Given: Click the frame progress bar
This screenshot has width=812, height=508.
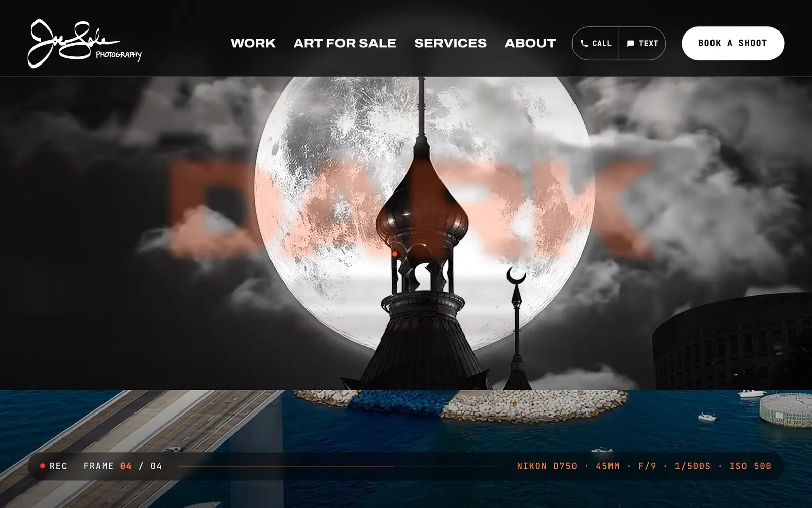Looking at the screenshot, I should (340, 466).
